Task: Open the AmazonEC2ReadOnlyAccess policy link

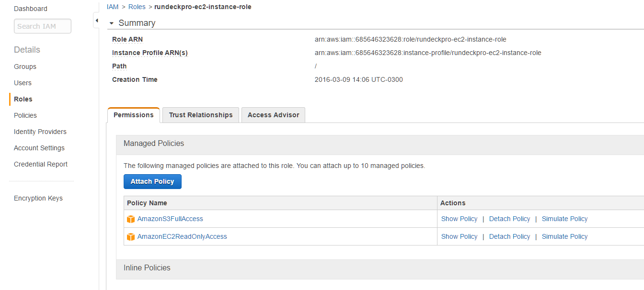Action: [182, 236]
